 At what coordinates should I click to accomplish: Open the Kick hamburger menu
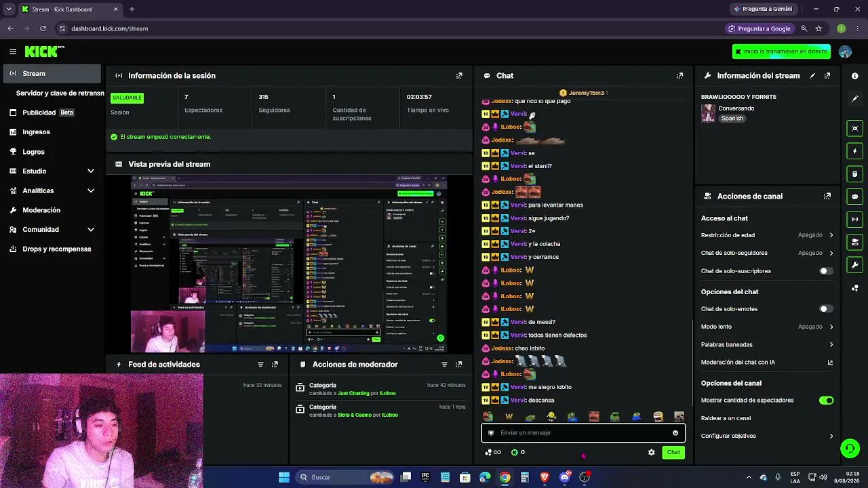(x=13, y=52)
